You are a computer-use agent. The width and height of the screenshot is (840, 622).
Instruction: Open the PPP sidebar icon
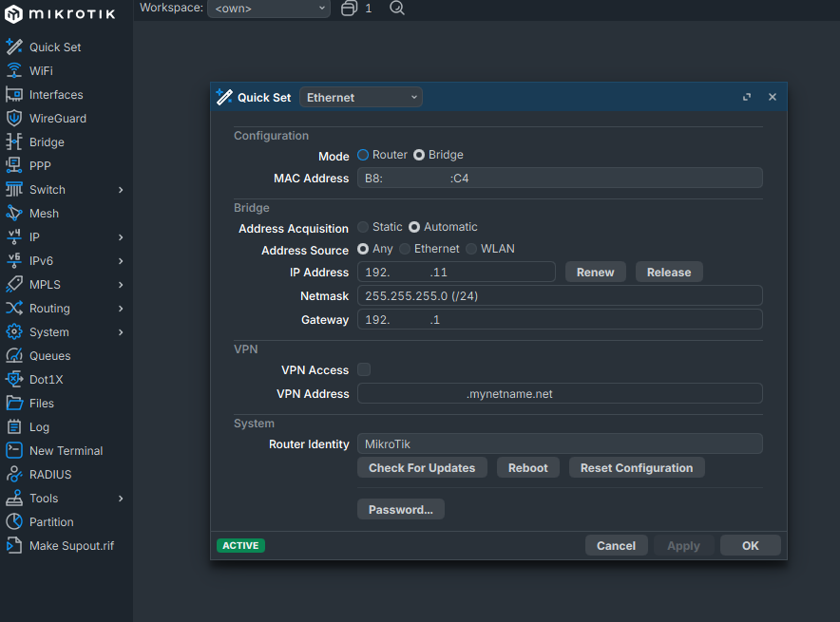coord(14,166)
